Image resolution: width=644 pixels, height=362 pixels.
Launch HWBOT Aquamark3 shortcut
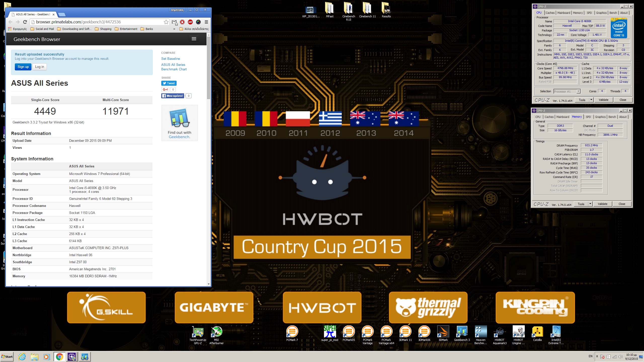tap(500, 335)
